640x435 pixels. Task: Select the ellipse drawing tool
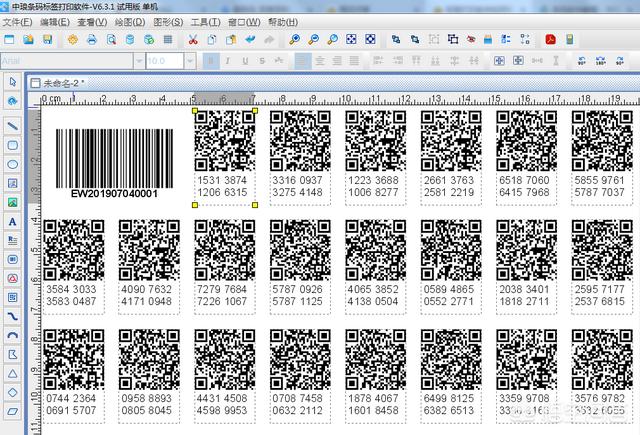(13, 164)
